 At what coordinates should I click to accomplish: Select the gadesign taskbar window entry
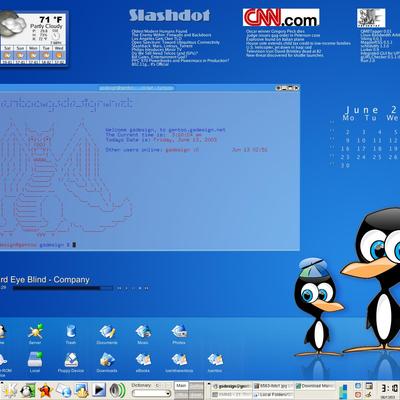(231, 387)
